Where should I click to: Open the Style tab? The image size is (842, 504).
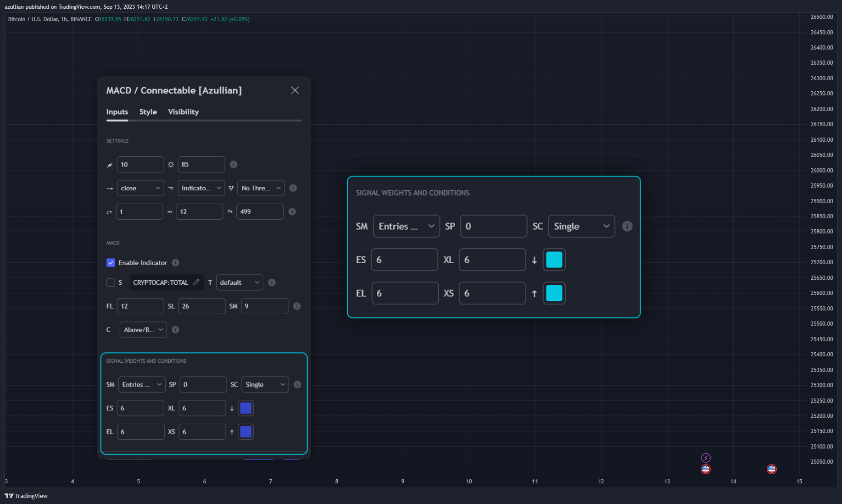coord(148,112)
